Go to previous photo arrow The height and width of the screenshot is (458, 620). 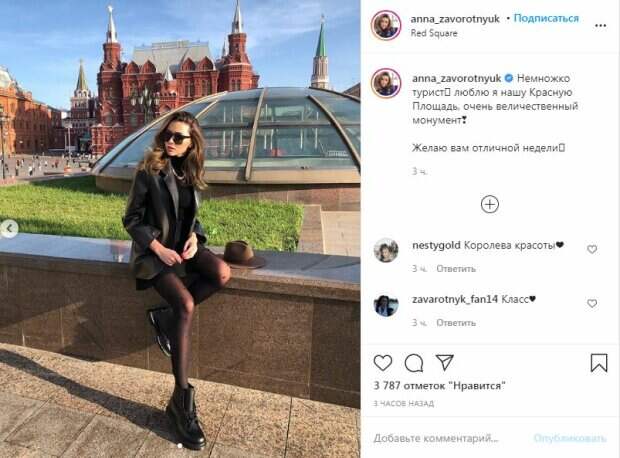(9, 229)
